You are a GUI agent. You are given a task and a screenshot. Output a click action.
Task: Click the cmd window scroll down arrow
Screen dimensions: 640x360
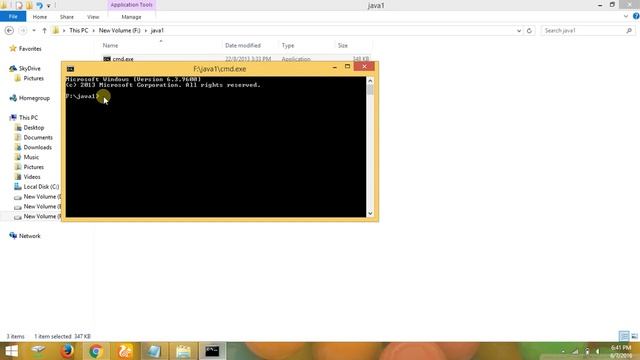[370, 213]
